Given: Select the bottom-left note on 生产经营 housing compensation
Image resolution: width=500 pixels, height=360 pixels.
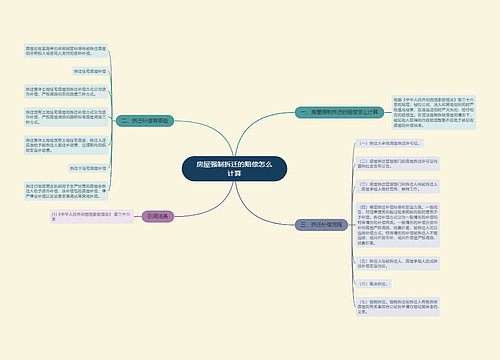Looking at the screenshot, I should coord(66,191).
